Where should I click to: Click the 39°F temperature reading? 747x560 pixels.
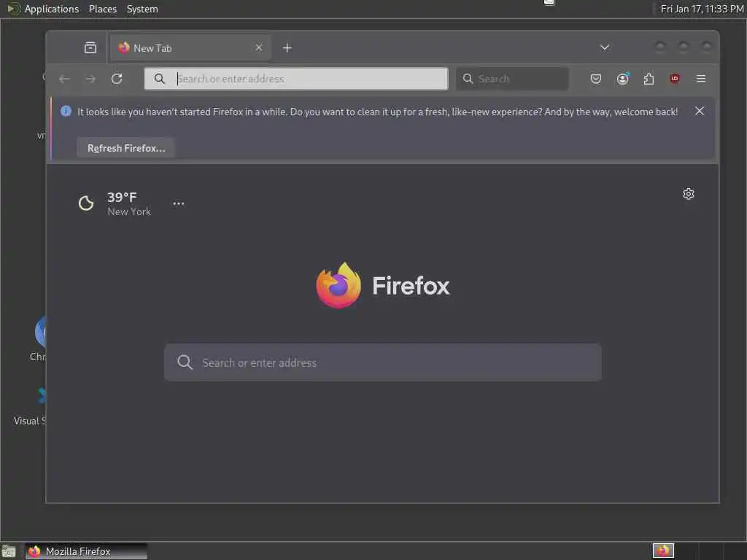coord(122,197)
